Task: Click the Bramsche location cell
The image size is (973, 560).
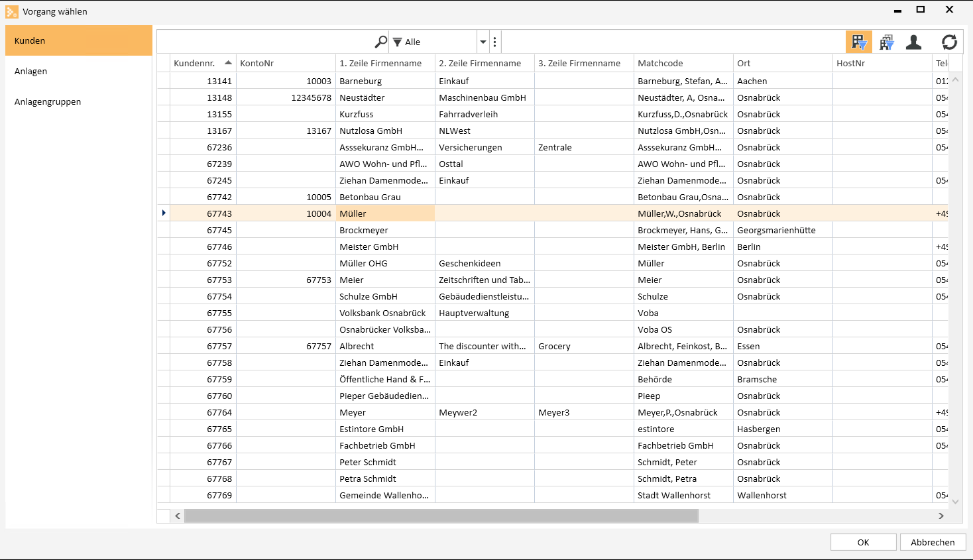Action: pos(783,379)
